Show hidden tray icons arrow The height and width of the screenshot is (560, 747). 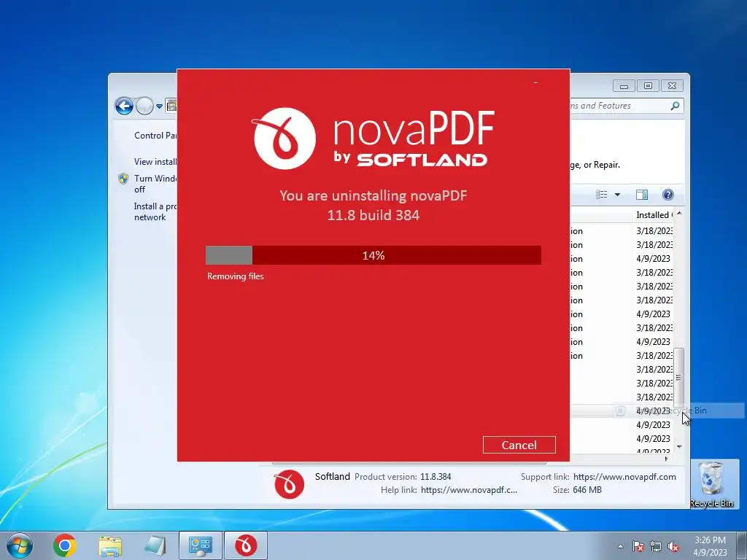click(x=620, y=546)
